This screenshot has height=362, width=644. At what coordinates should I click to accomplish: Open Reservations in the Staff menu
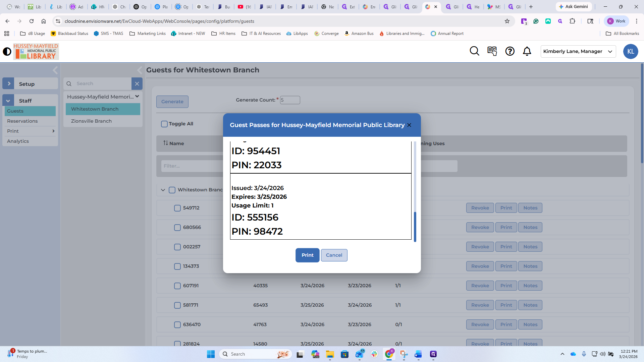click(22, 121)
